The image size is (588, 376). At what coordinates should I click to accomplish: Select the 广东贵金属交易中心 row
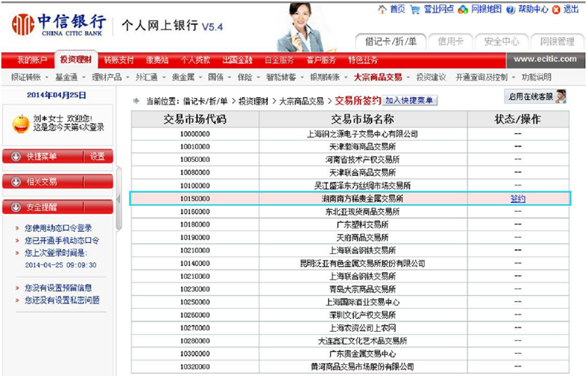click(350, 353)
